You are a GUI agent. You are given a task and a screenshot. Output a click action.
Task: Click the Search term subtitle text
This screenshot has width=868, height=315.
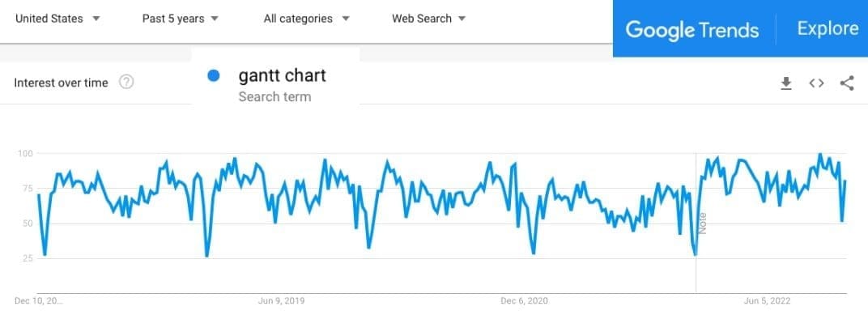274,97
